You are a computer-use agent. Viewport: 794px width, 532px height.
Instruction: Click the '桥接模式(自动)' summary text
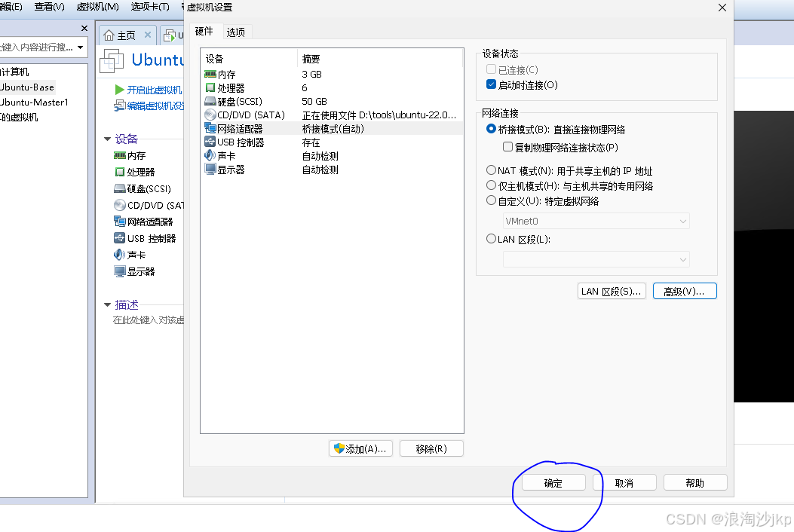tap(333, 129)
